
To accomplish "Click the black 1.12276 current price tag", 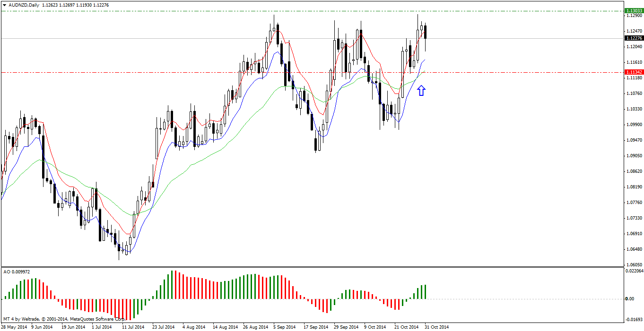I will (x=634, y=38).
